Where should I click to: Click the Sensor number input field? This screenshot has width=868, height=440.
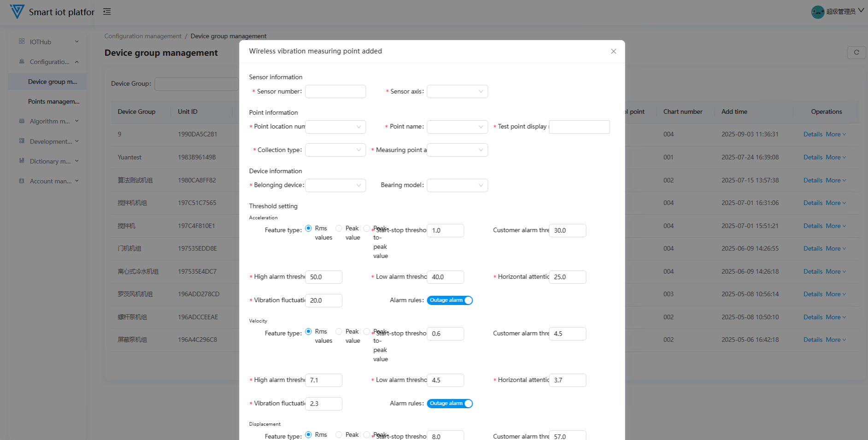(335, 92)
